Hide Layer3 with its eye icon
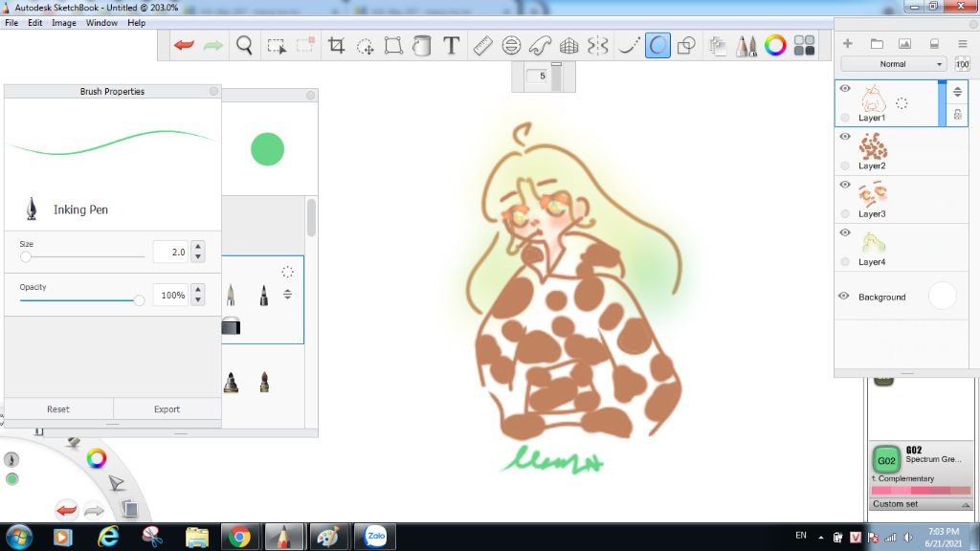Image resolution: width=980 pixels, height=551 pixels. point(845,185)
